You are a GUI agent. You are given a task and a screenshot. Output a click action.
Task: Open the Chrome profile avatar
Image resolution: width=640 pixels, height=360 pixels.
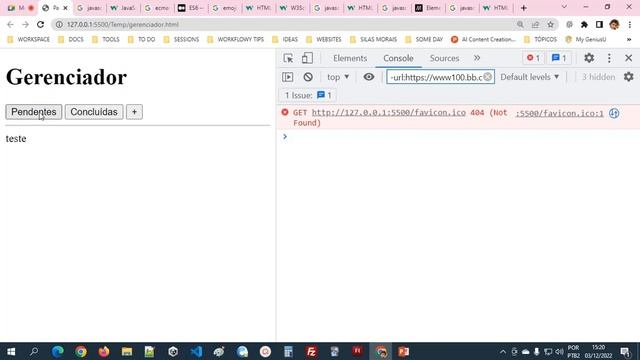pyautogui.click(x=614, y=24)
